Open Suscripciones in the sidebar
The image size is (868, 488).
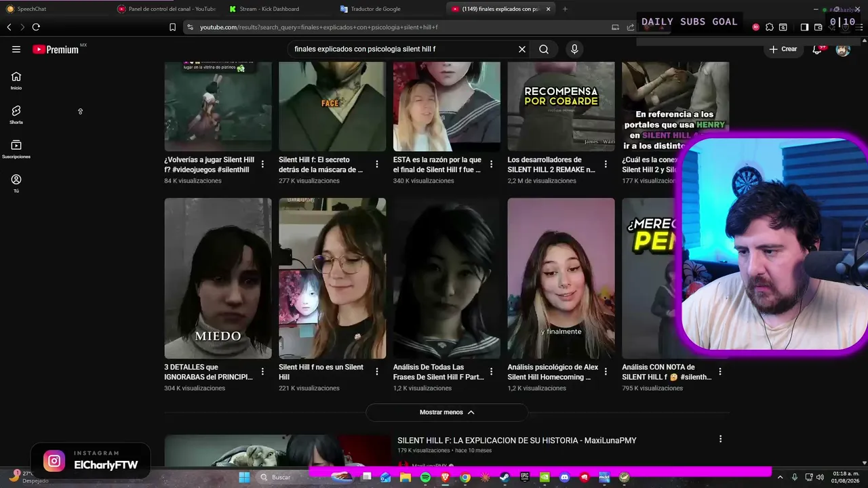(x=16, y=150)
